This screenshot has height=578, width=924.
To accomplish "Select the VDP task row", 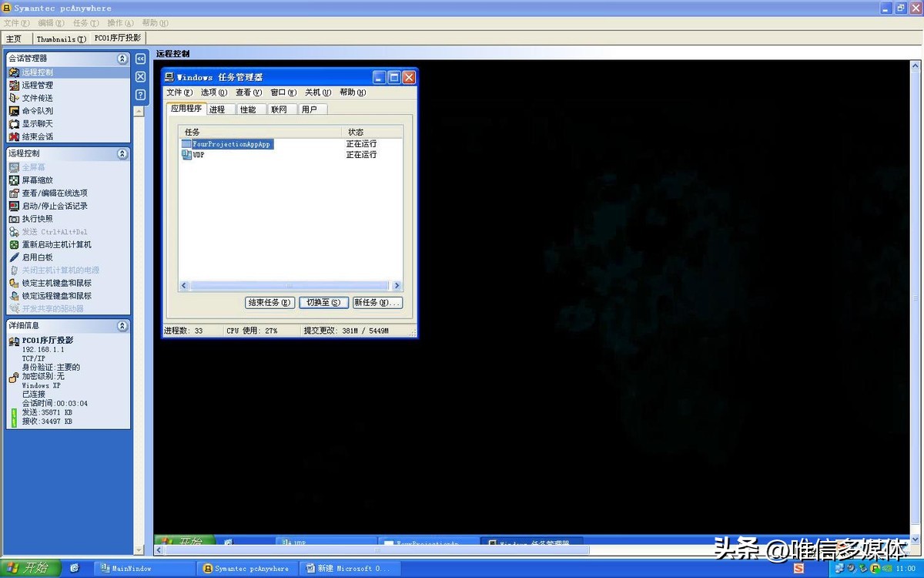I will (x=199, y=155).
